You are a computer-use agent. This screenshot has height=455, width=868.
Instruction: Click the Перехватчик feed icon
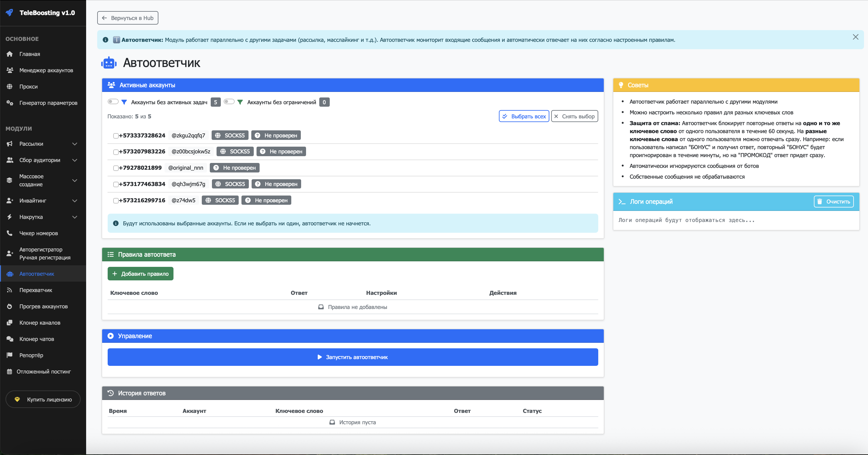(x=10, y=290)
